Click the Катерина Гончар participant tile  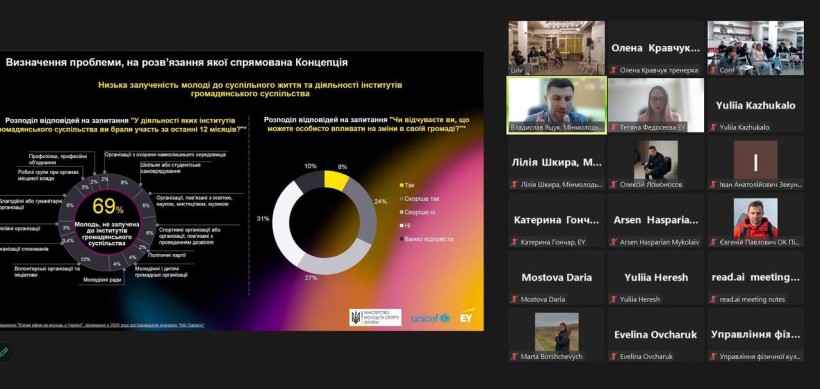pyautogui.click(x=556, y=220)
